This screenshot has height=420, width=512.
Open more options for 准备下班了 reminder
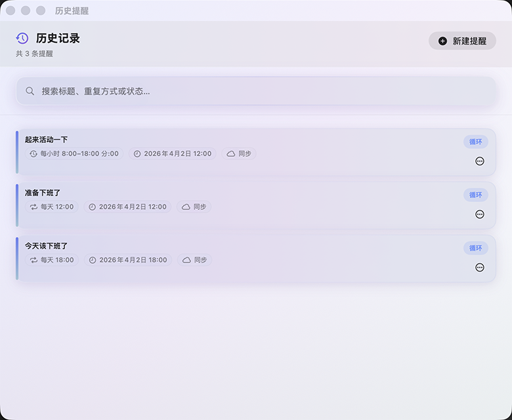[480, 214]
